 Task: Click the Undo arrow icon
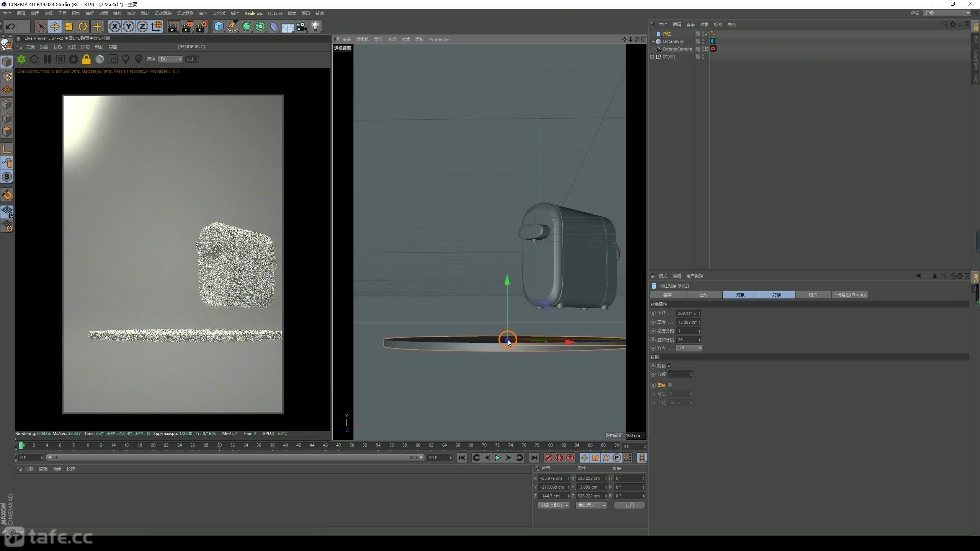coord(10,26)
